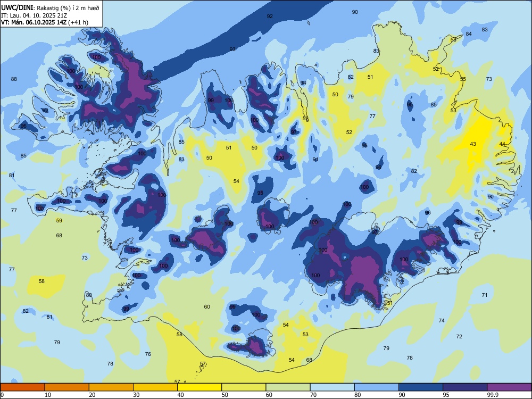
Task: Click the '91' value in central north
Action: [x=315, y=160]
